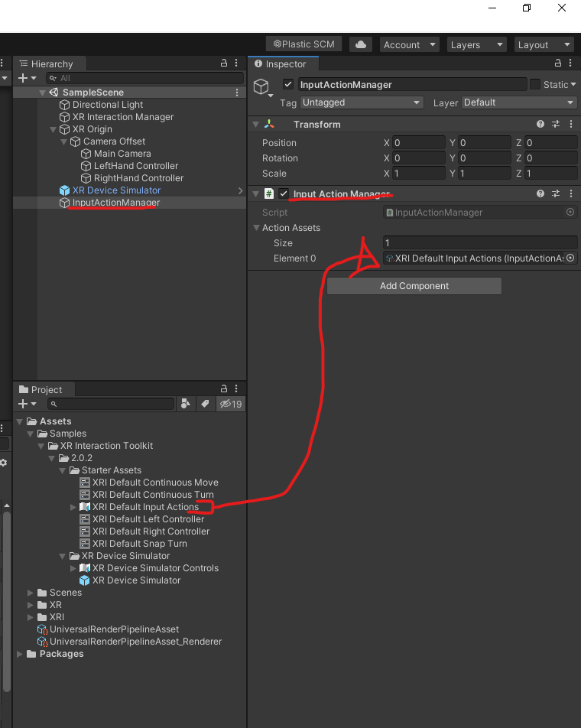Click the cloud services icon

point(361,44)
